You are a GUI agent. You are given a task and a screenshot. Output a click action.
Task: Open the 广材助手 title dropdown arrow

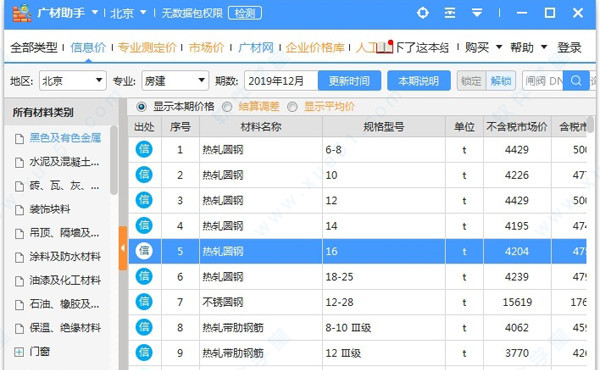(x=95, y=13)
